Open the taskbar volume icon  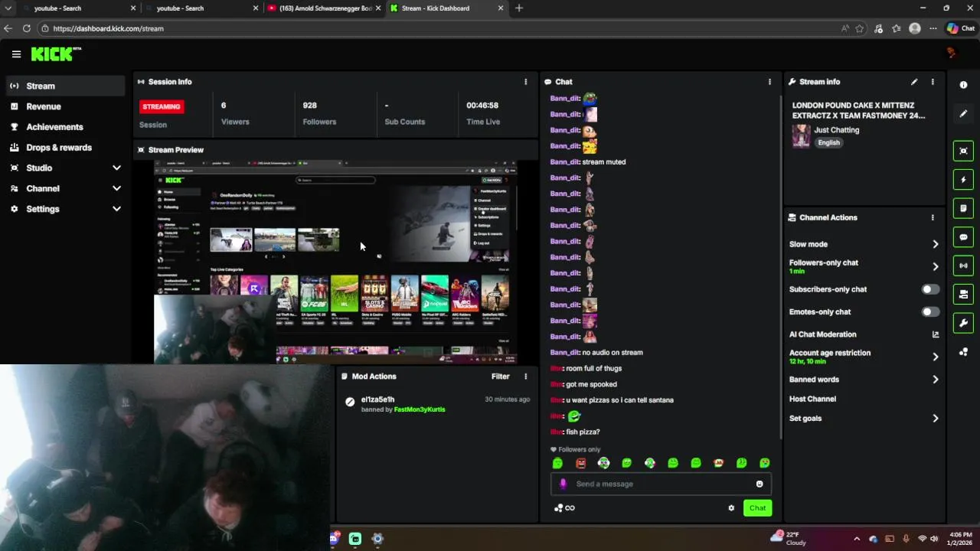click(x=934, y=539)
